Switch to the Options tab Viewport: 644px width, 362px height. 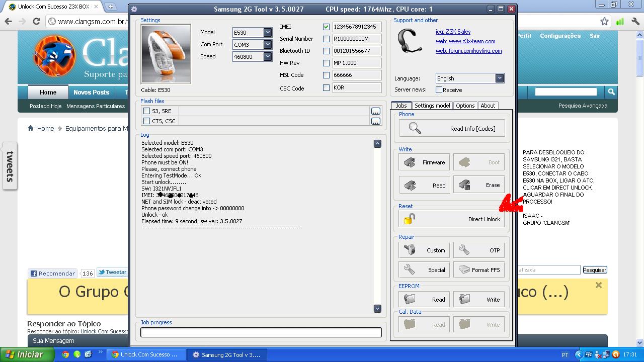coord(465,106)
